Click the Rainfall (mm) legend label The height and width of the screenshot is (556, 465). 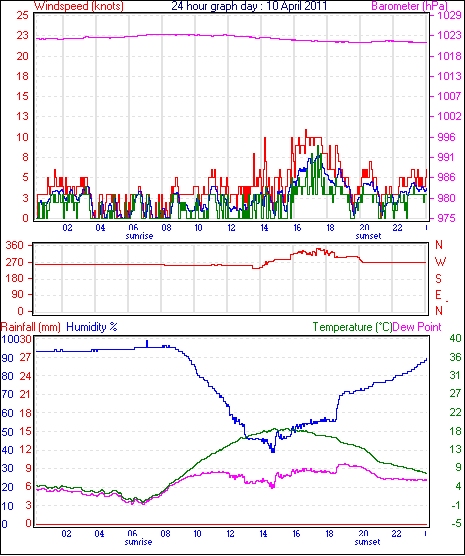pyautogui.click(x=31, y=327)
